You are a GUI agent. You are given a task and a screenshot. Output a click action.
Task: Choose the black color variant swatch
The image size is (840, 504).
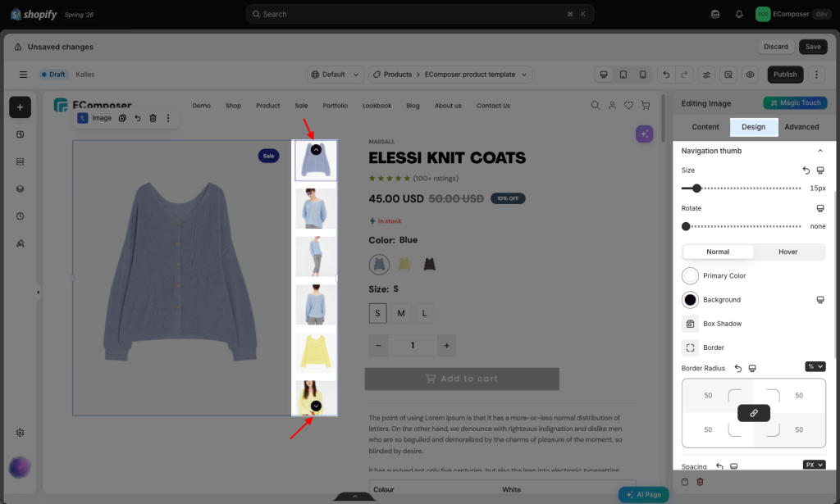click(430, 265)
